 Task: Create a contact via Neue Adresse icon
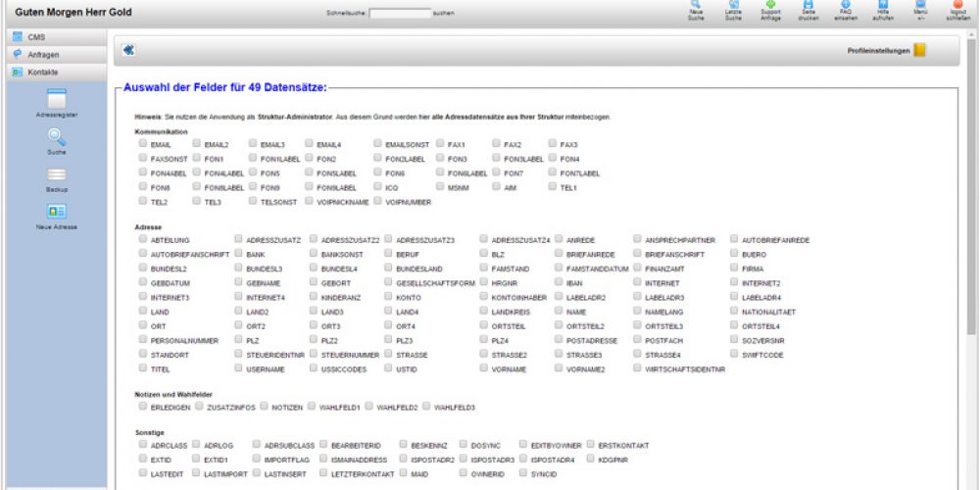point(56,212)
